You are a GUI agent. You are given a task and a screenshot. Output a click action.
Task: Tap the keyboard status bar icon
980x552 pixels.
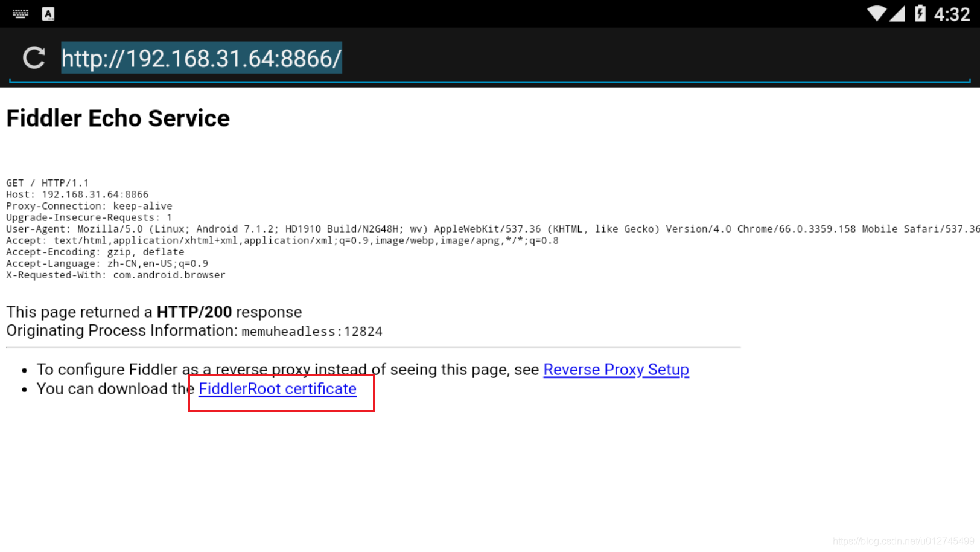tap(21, 13)
